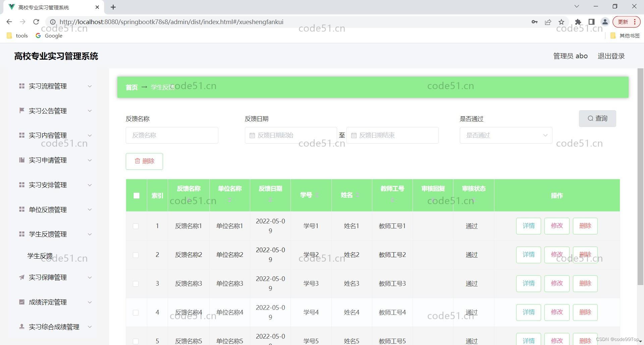Click the calendar icon in 反馈日期起始 field
The image size is (644, 345).
(253, 135)
